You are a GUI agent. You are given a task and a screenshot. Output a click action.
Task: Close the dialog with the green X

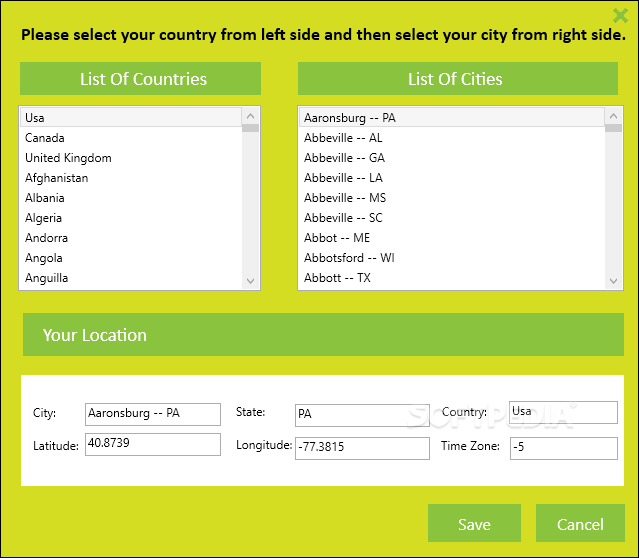pyautogui.click(x=620, y=16)
